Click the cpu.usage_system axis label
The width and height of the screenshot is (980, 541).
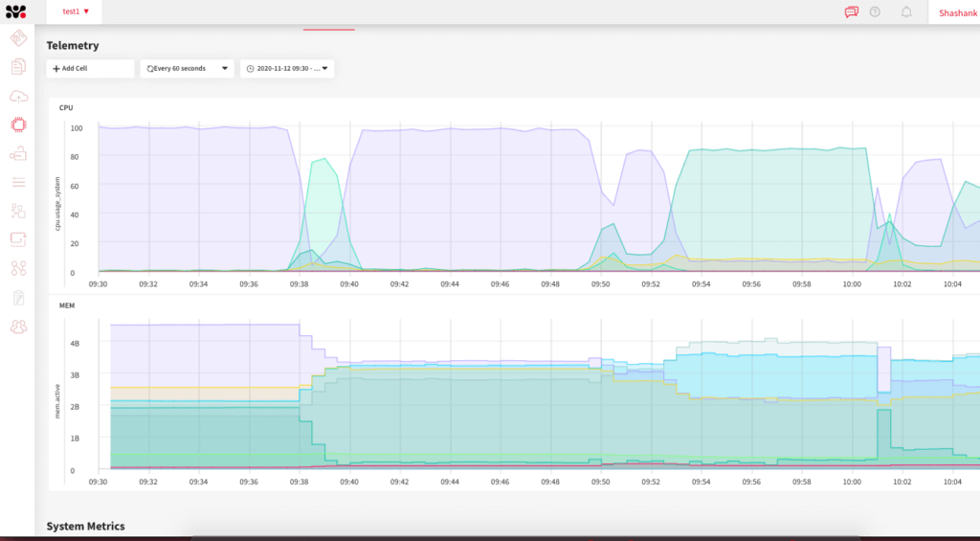(57, 203)
